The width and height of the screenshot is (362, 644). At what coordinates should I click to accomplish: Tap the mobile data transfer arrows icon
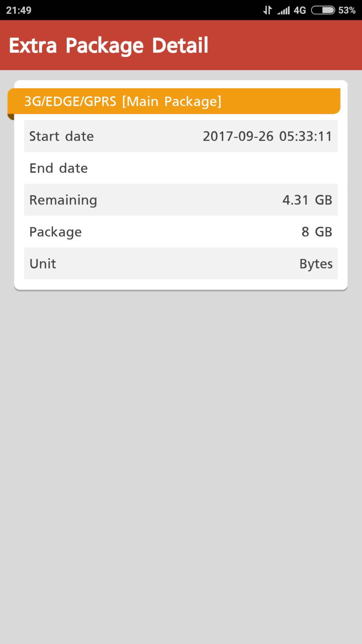267,10
